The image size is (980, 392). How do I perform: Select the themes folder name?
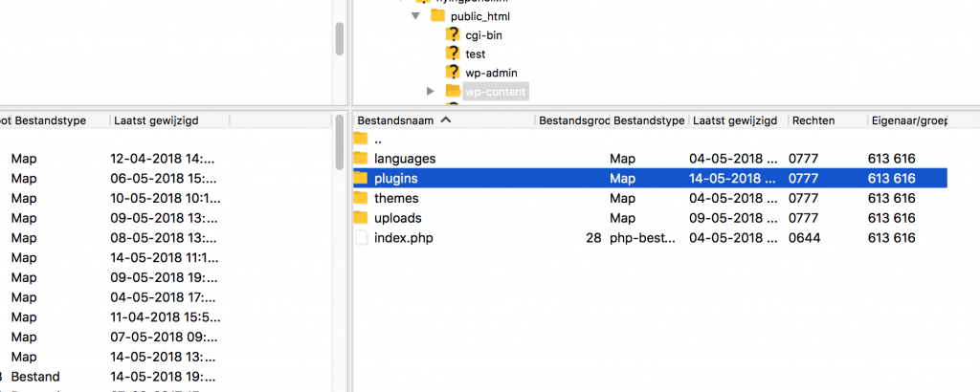click(396, 199)
